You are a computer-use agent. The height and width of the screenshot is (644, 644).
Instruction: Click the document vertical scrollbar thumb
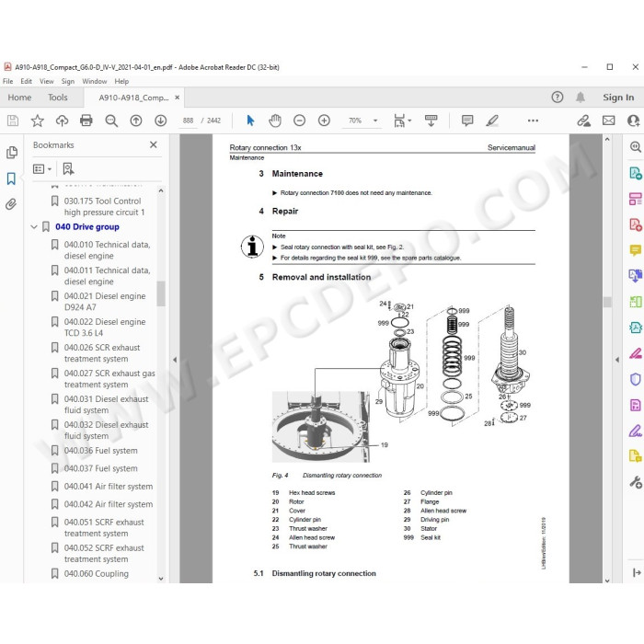[607, 302]
